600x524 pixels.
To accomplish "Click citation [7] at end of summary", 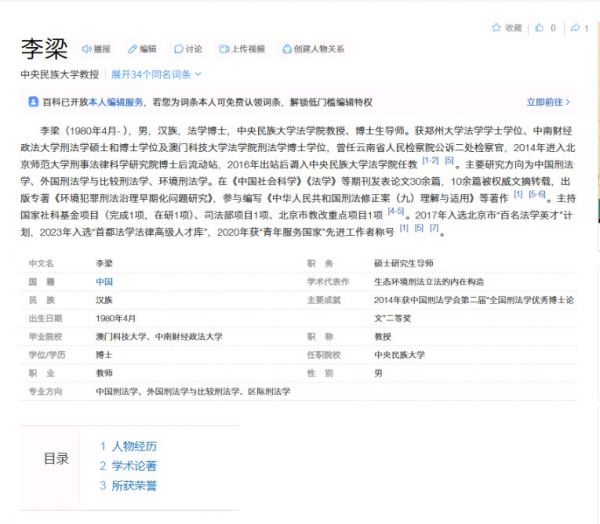I will (435, 228).
